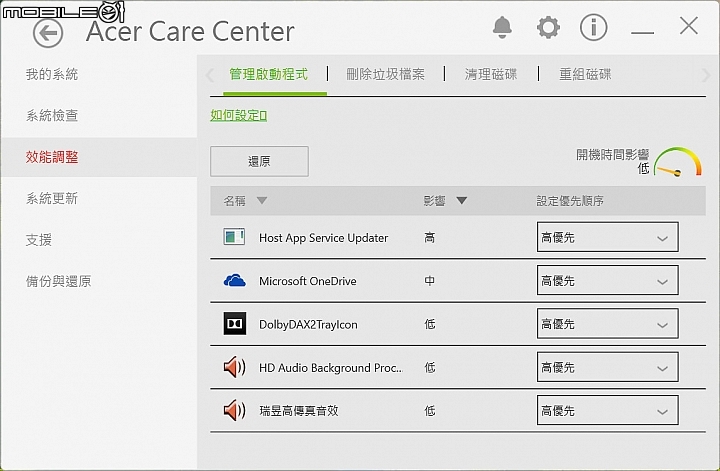Image resolution: width=720 pixels, height=471 pixels.
Task: Select the Host App Service Updater name
Action: point(323,238)
